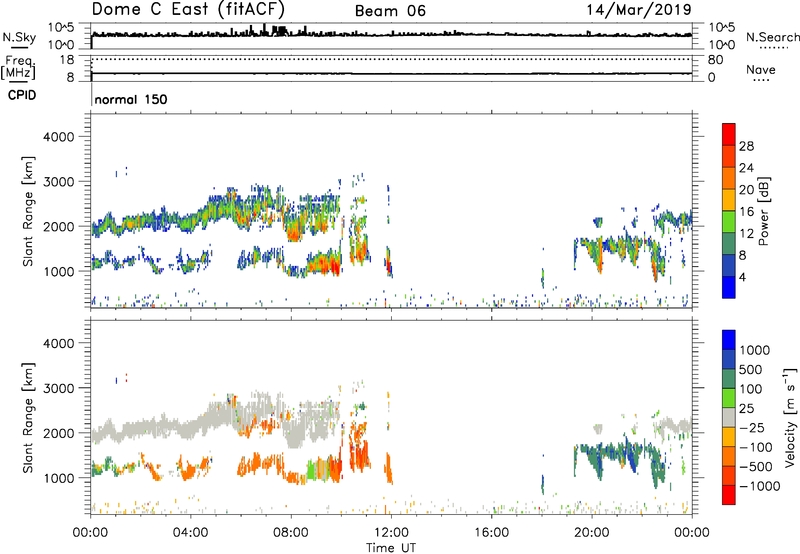Pick the Power colorbar segment between 20 and 24
The height and width of the screenshot is (554, 800).
pyautogui.click(x=729, y=178)
